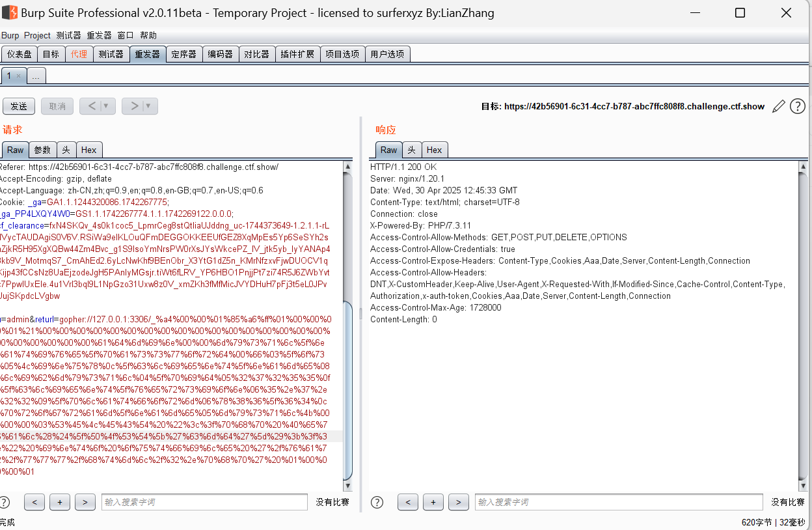Click the target URL text at top right

point(634,107)
